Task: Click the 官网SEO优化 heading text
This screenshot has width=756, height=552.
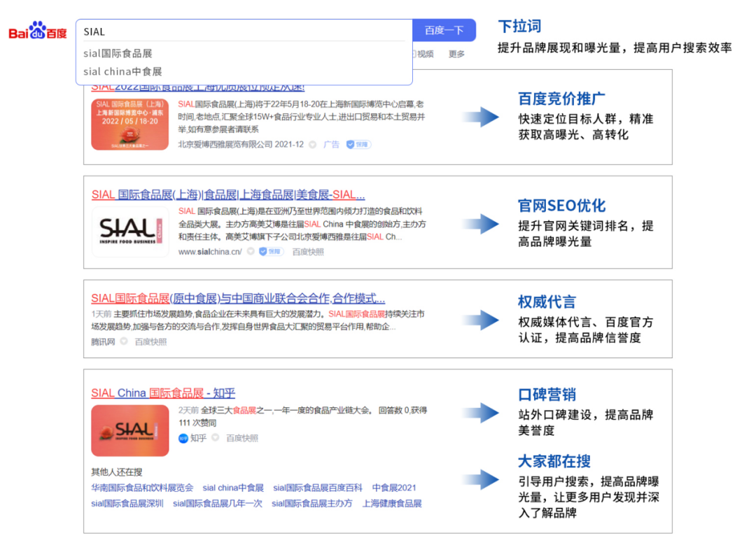Action: tap(561, 206)
